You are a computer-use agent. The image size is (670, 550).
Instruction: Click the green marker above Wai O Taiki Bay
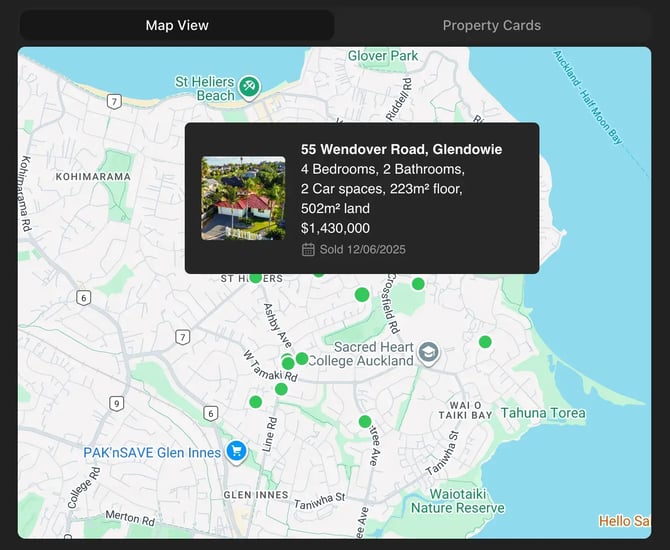pyautogui.click(x=485, y=341)
